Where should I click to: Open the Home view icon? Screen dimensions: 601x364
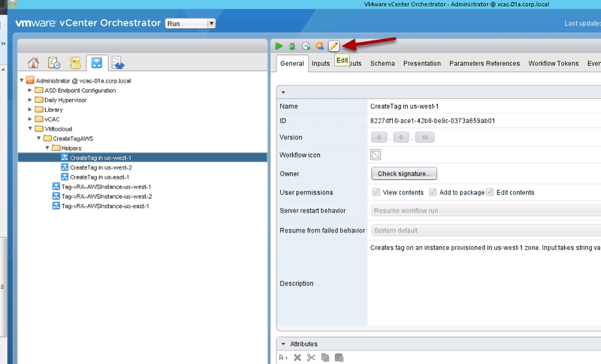(33, 63)
